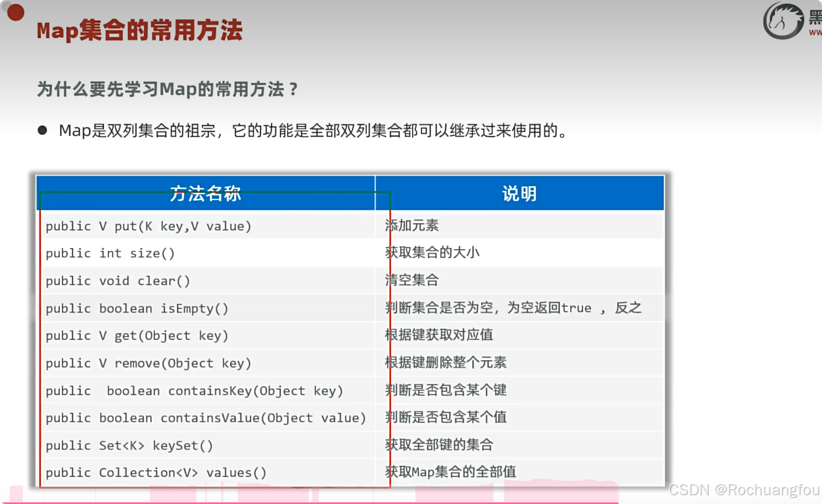Click the containsValue method entry
The image size is (822, 504).
[206, 418]
